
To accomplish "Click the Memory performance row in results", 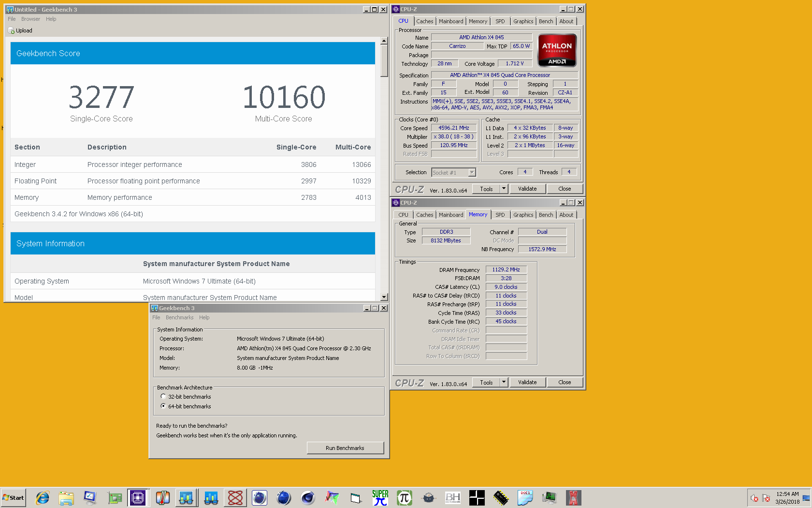I will [193, 197].
